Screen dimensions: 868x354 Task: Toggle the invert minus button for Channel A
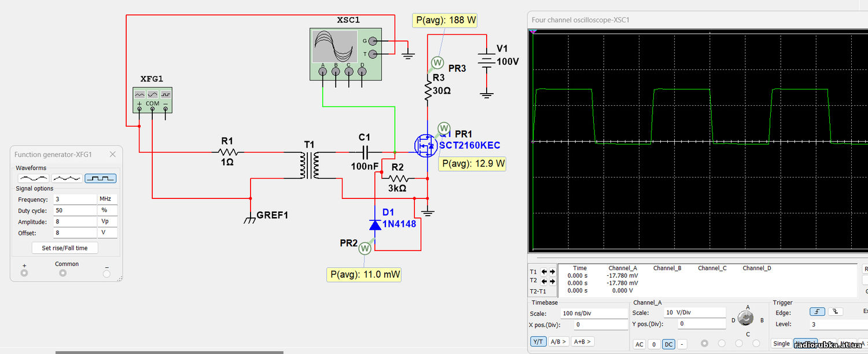click(x=682, y=344)
